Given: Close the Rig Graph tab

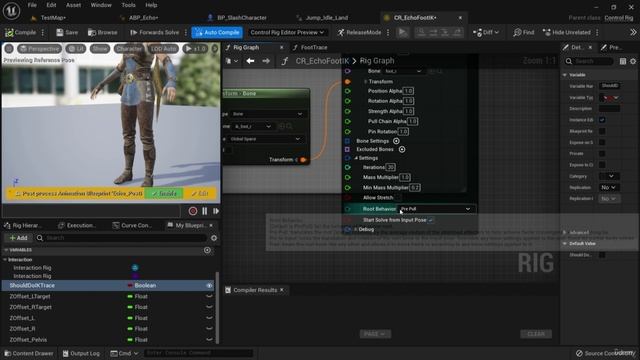Looking at the screenshot, I should 282,48.
